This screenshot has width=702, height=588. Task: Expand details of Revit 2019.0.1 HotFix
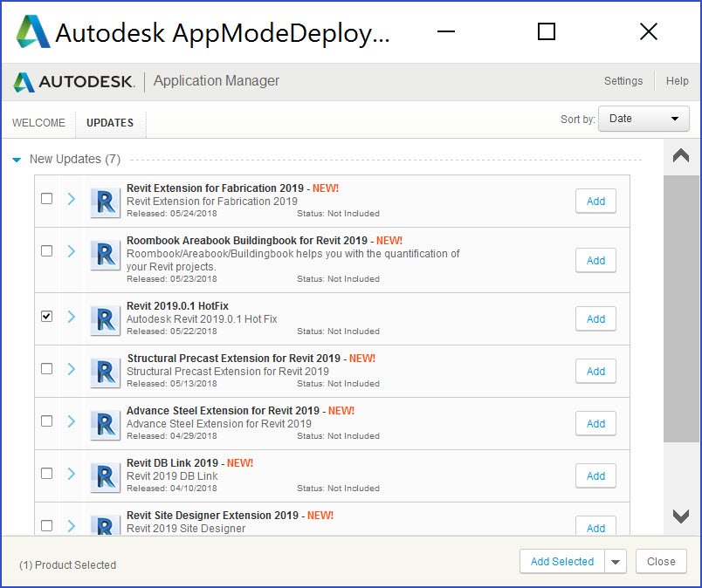(x=72, y=317)
